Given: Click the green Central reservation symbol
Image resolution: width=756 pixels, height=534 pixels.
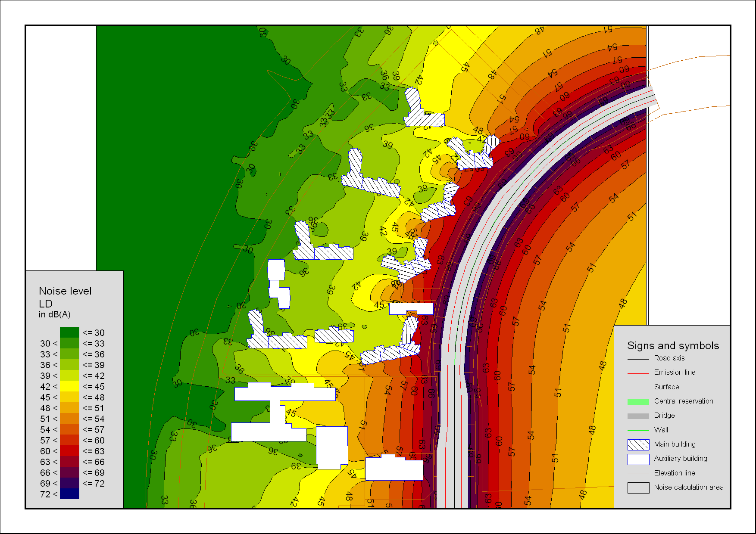Looking at the screenshot, I should pyautogui.click(x=638, y=402).
